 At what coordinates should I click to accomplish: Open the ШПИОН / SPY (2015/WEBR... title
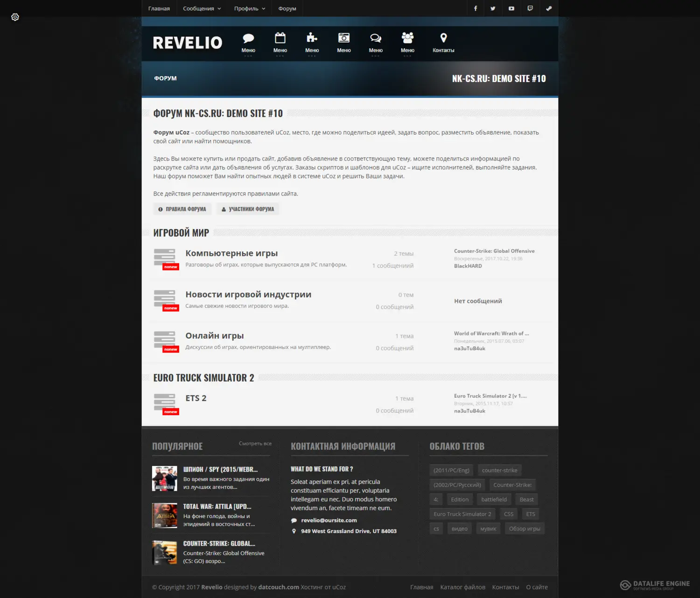[x=220, y=469]
